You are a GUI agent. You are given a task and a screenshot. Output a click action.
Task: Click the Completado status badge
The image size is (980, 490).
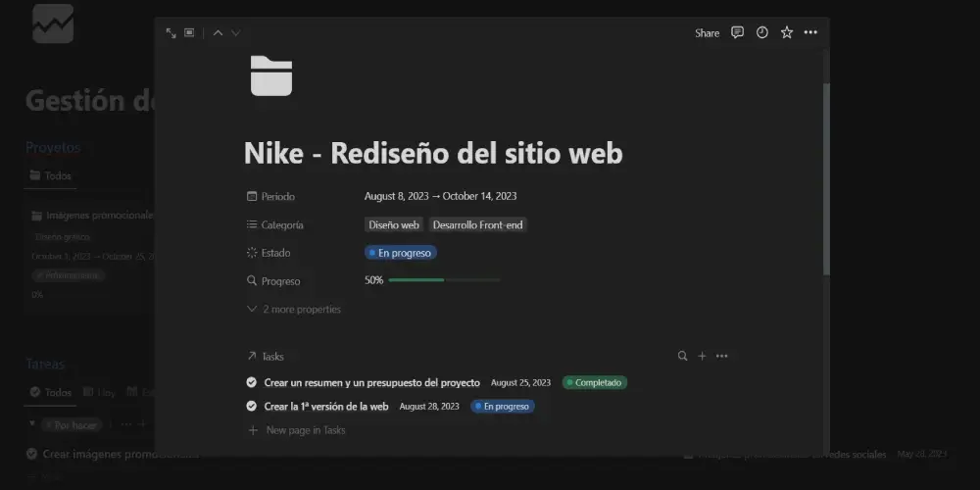[595, 382]
